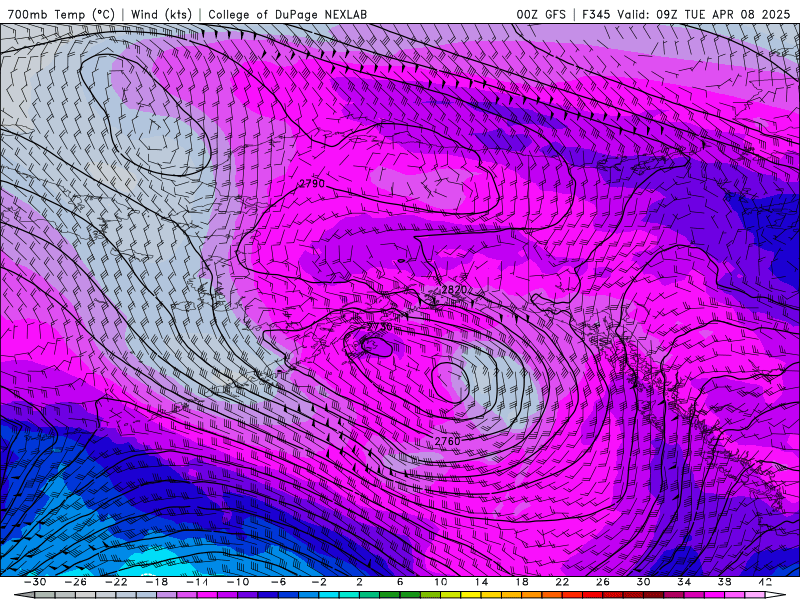Click the -18 colorbar value
The image size is (800, 600).
(x=157, y=582)
